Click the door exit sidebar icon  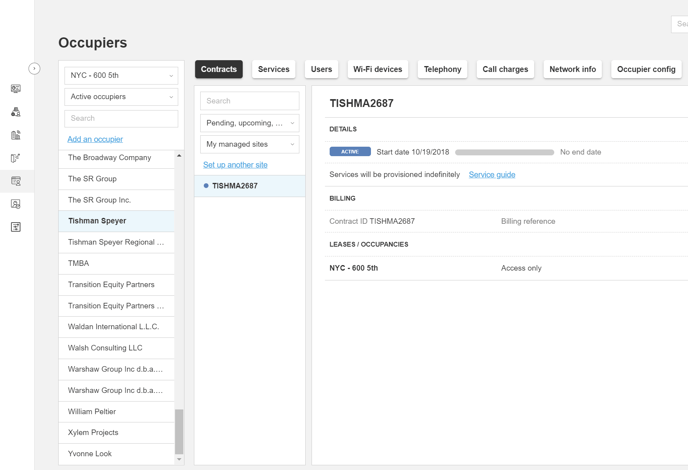[x=16, y=158]
